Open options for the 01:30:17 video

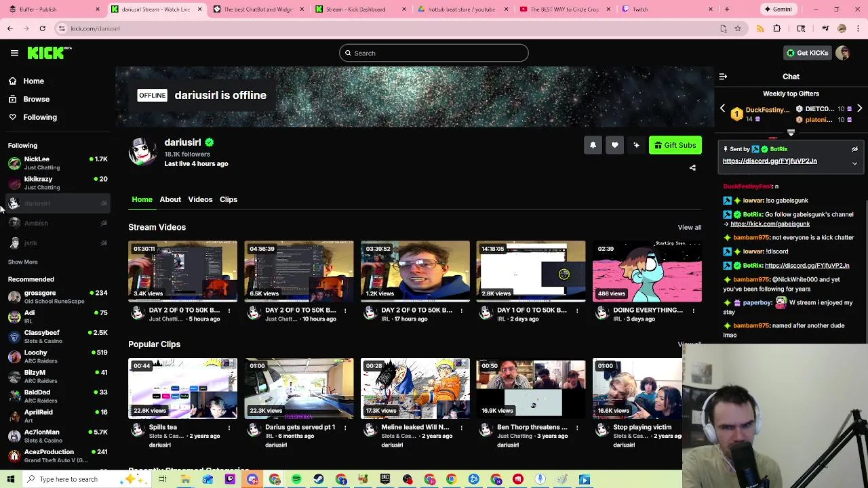point(229,310)
